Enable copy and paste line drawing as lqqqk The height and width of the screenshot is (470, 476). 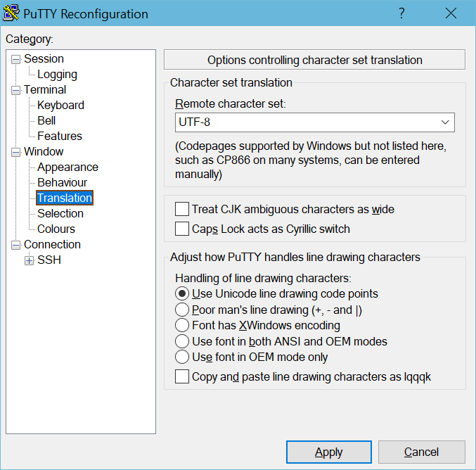click(182, 376)
